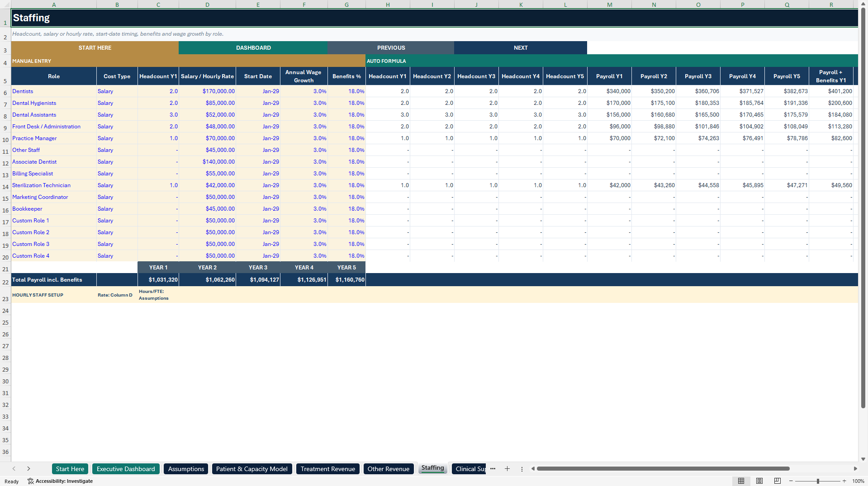Select Year 1 total $1,031,320 cell
The height and width of the screenshot is (486, 868).
click(158, 280)
